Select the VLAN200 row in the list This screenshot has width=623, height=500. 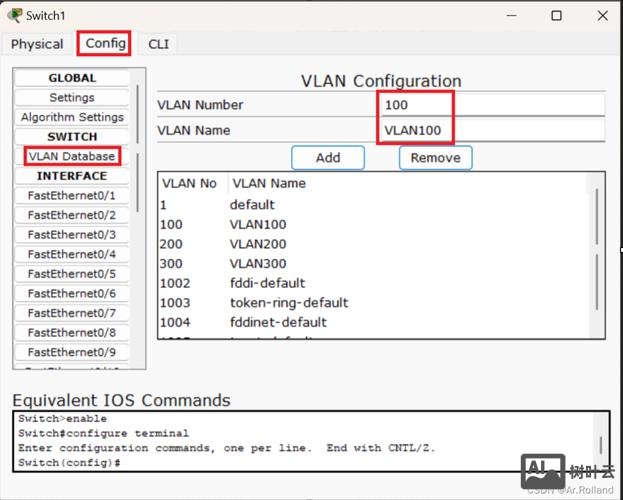coord(257,244)
